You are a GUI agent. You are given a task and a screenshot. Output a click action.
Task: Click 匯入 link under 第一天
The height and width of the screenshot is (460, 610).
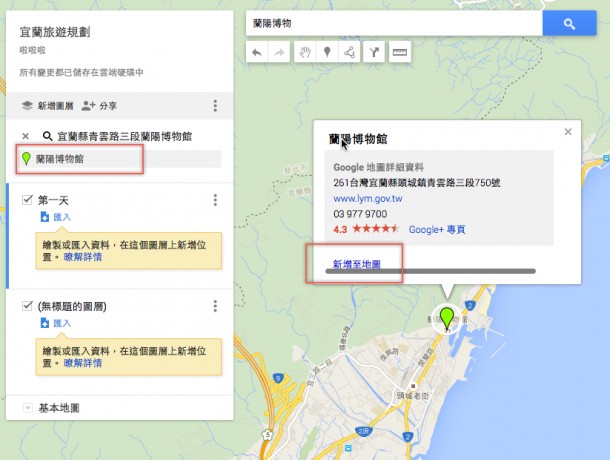click(x=62, y=217)
